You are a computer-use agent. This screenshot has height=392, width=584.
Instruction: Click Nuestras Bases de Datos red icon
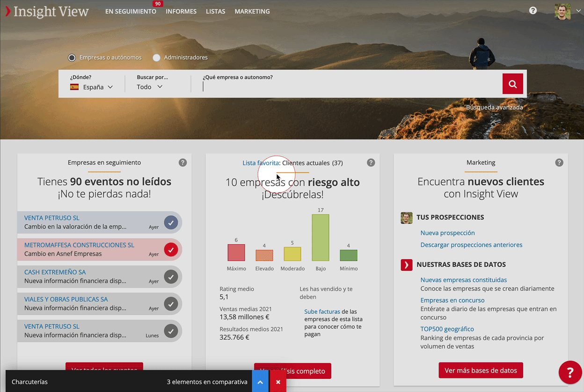pyautogui.click(x=407, y=265)
